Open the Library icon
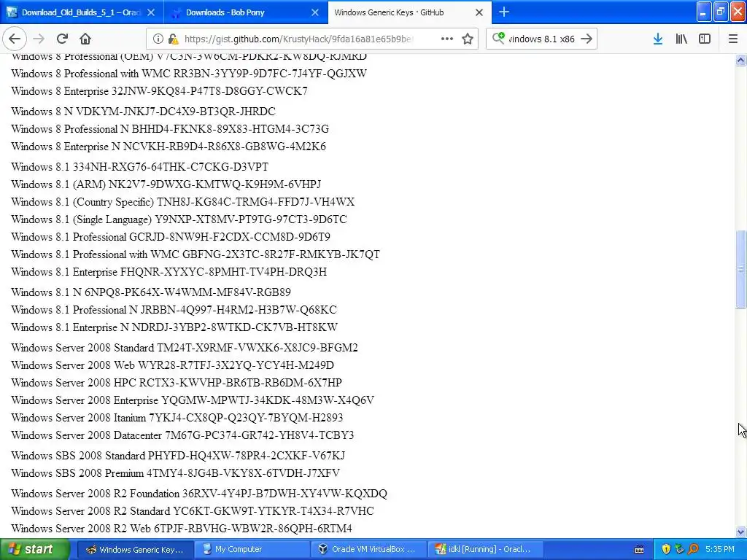This screenshot has width=747, height=560. point(681,39)
